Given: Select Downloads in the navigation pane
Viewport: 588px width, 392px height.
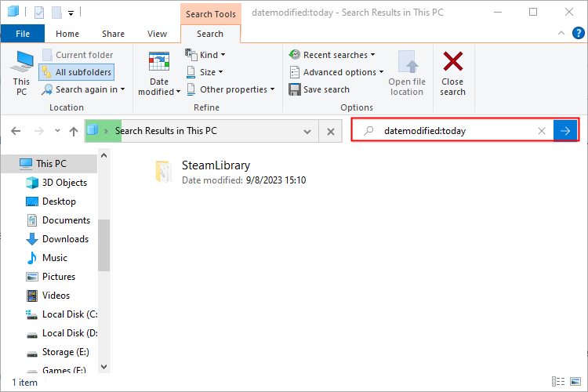Looking at the screenshot, I should point(65,239).
